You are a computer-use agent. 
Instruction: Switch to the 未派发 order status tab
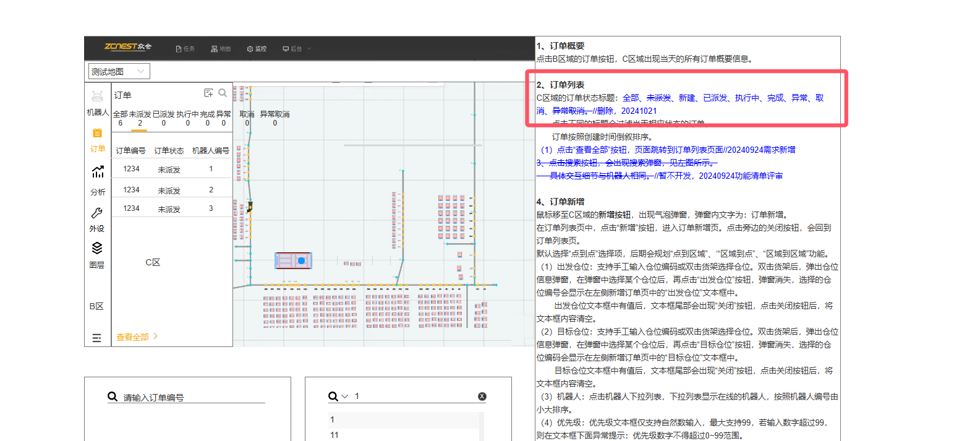[140, 118]
